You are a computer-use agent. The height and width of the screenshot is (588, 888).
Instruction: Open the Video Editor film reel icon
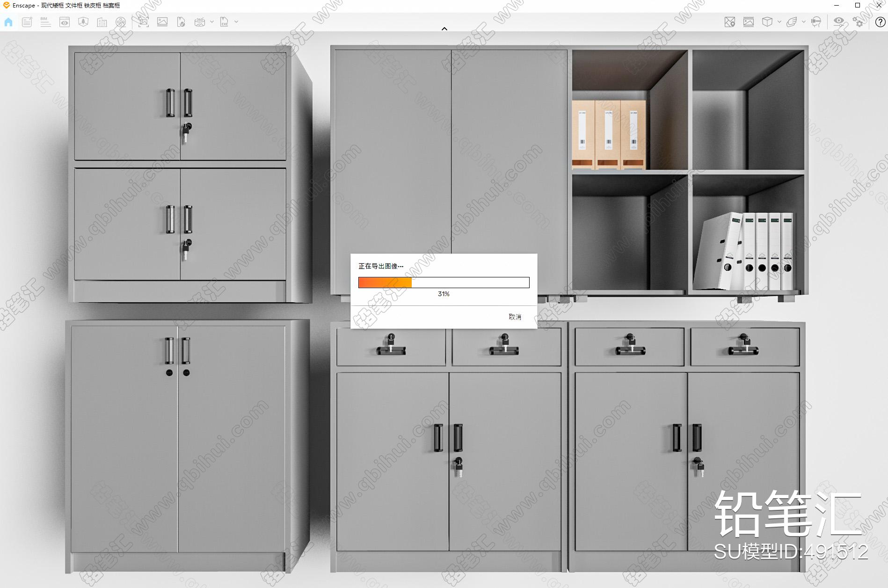click(121, 22)
